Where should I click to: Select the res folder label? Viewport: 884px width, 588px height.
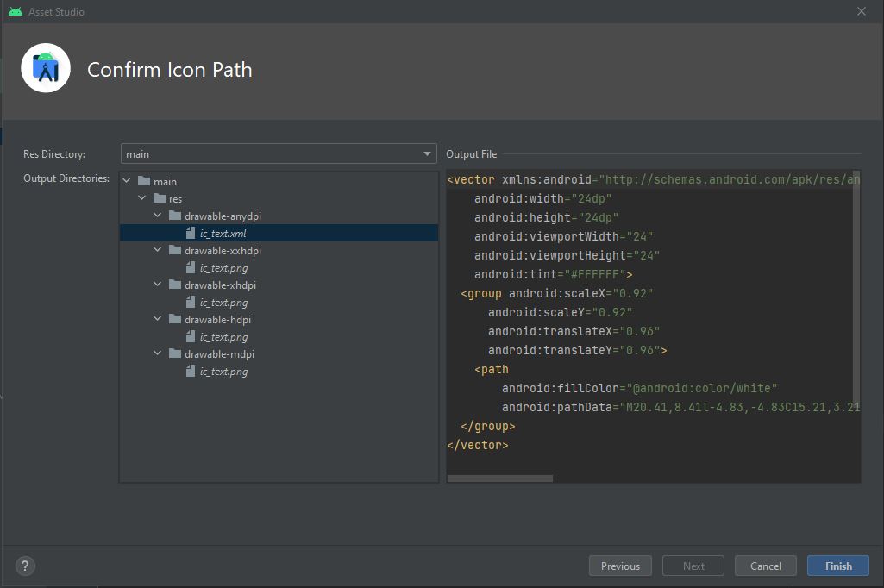[x=175, y=199]
